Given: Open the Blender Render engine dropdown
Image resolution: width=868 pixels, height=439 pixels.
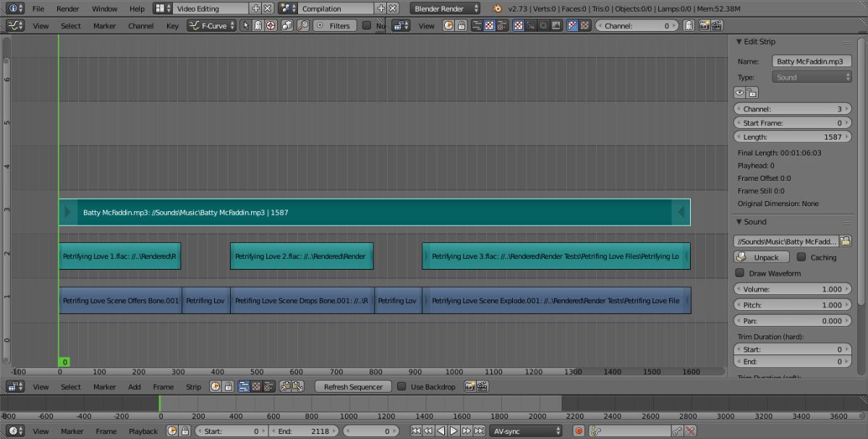Looking at the screenshot, I should tap(446, 9).
